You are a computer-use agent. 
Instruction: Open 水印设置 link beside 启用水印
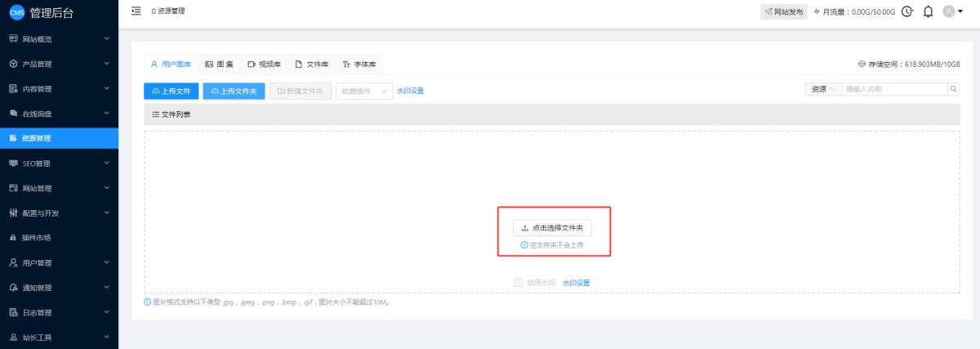pos(576,283)
